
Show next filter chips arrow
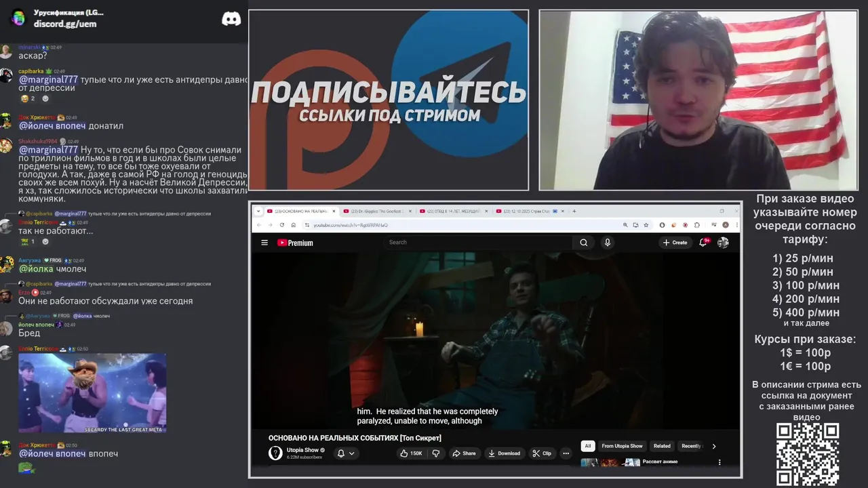pyautogui.click(x=713, y=446)
